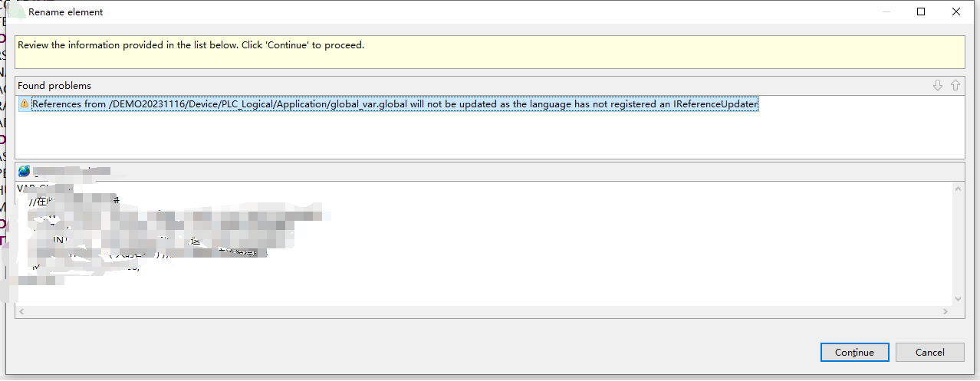Click the "Found problems" header label
This screenshot has height=381, width=980.
(x=54, y=86)
